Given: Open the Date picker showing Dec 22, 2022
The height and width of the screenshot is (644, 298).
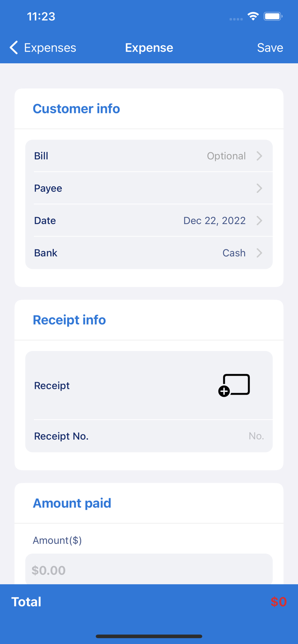Looking at the screenshot, I should tap(215, 220).
